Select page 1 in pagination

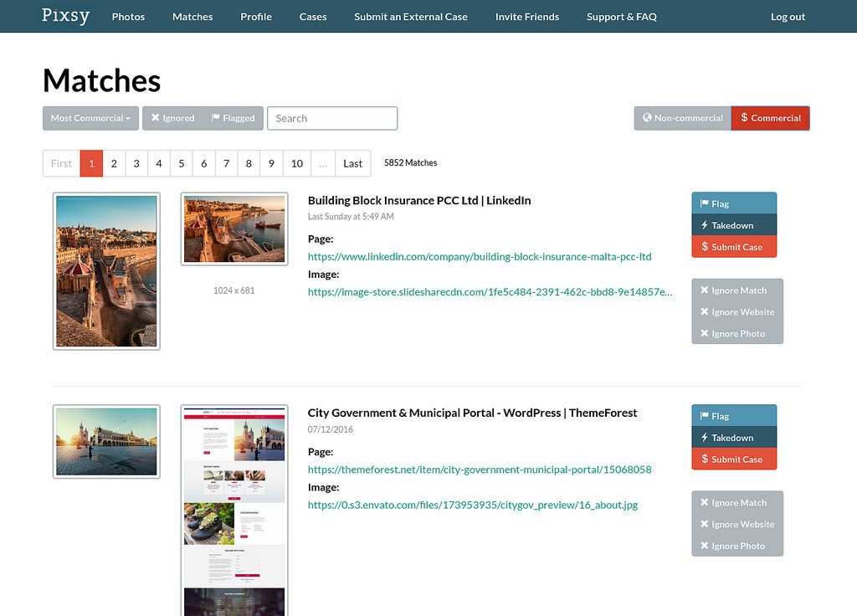pos(91,163)
